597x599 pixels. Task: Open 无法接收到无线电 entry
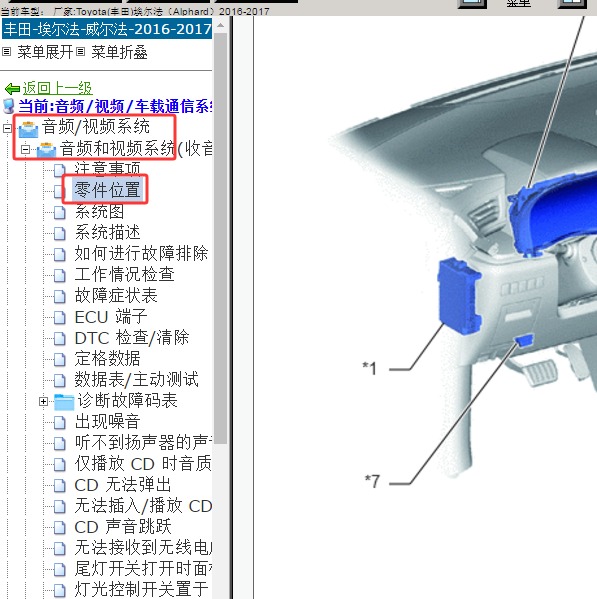(143, 548)
